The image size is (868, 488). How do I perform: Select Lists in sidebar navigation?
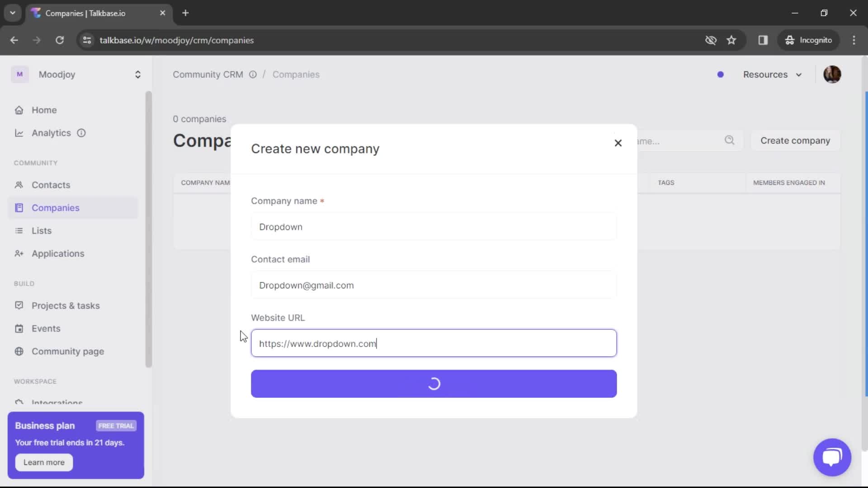coord(42,230)
